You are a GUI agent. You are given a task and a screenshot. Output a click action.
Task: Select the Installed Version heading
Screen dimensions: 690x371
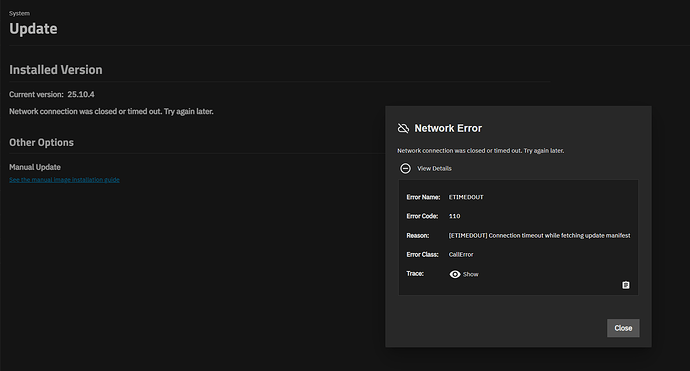pos(56,70)
